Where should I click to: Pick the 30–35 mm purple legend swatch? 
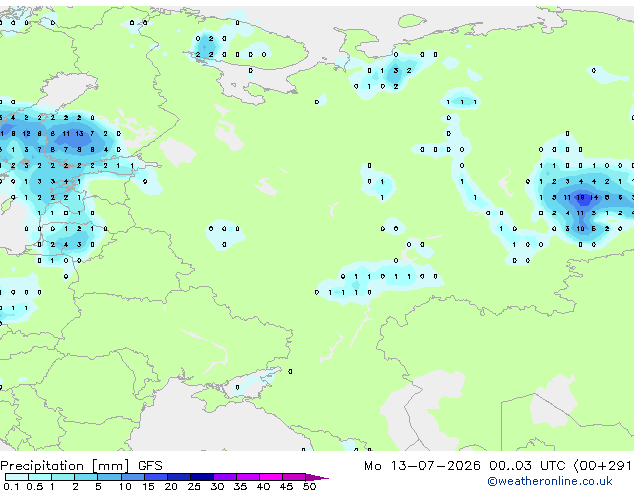pos(224,477)
